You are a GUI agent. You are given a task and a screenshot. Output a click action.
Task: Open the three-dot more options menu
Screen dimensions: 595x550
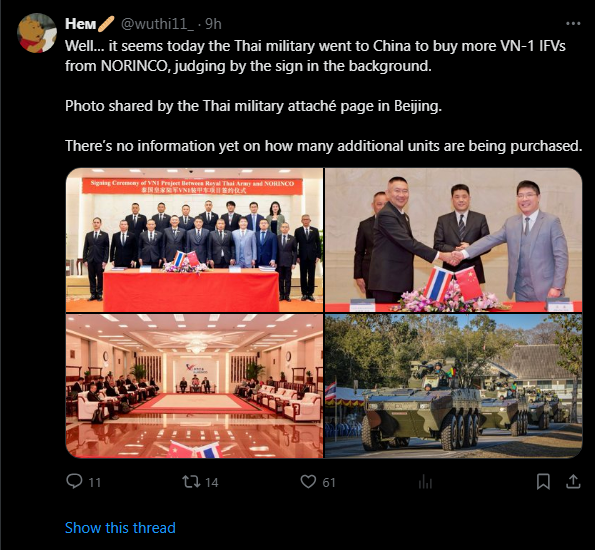click(573, 24)
